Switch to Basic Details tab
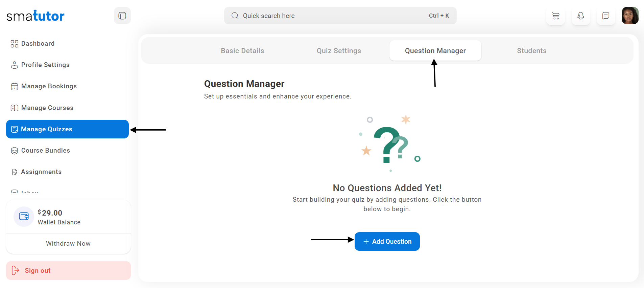The width and height of the screenshot is (644, 288). pos(242,51)
